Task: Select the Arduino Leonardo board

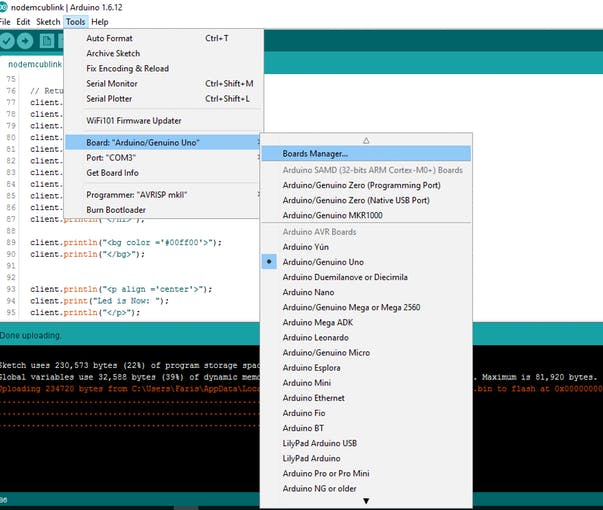Action: point(366,338)
